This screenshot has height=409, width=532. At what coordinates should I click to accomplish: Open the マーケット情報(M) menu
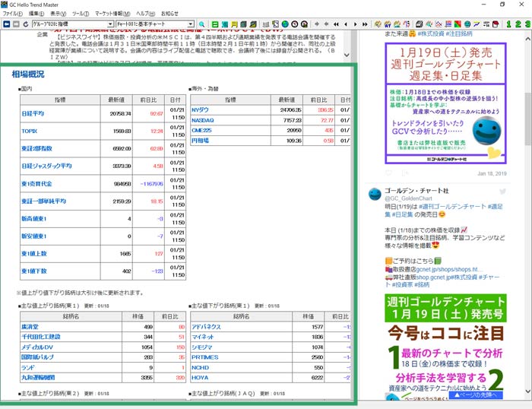click(x=112, y=14)
